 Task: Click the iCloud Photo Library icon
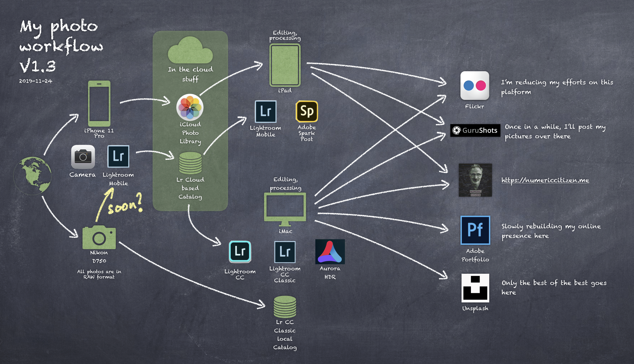[190, 107]
